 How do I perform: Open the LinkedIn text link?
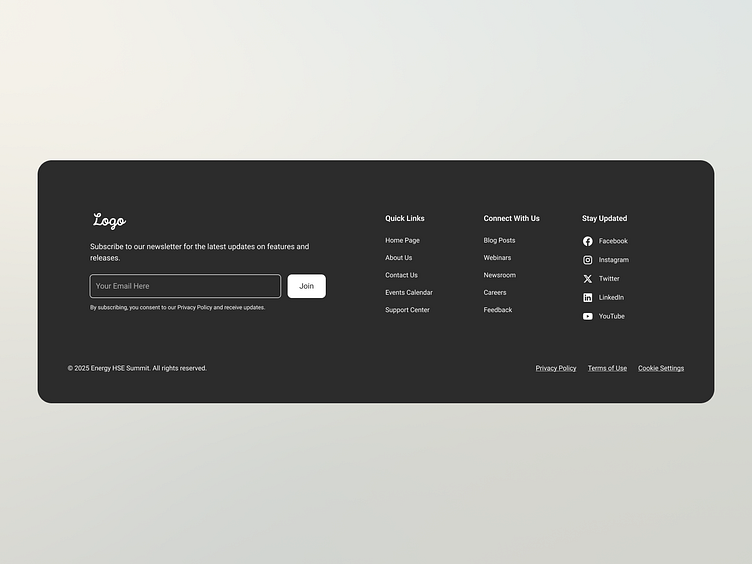point(611,297)
